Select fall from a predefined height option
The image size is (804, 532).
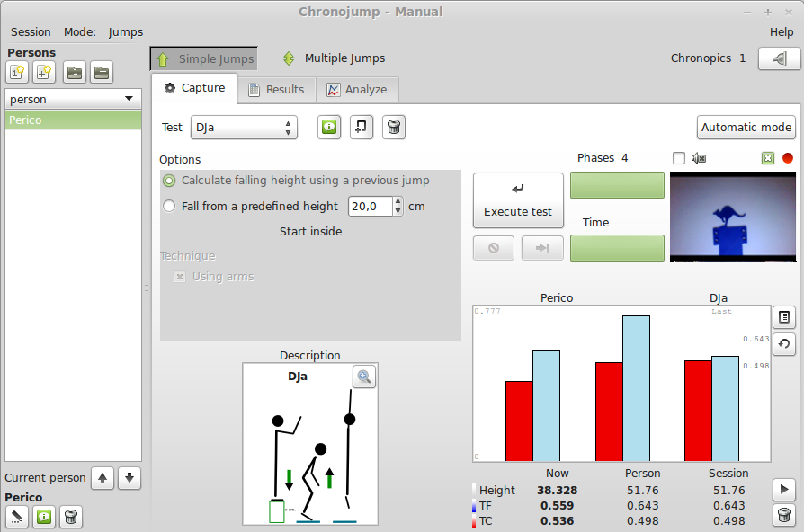pos(169,207)
